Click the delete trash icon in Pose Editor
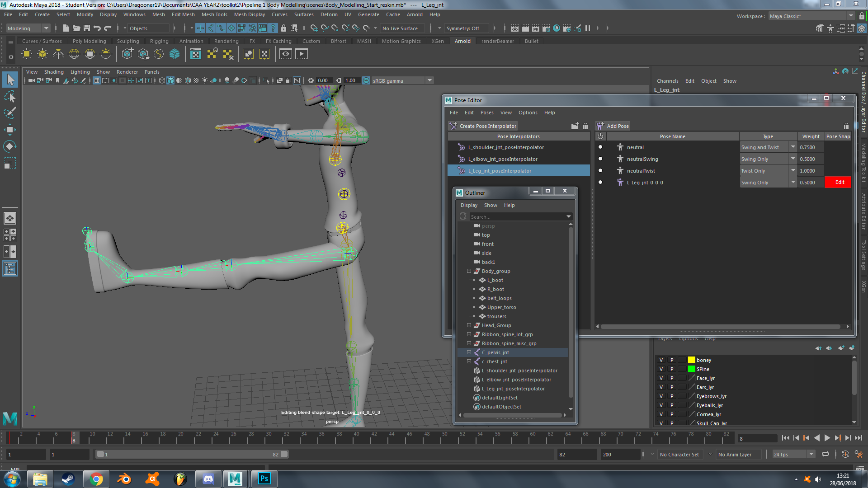This screenshot has height=488, width=868. [x=846, y=126]
